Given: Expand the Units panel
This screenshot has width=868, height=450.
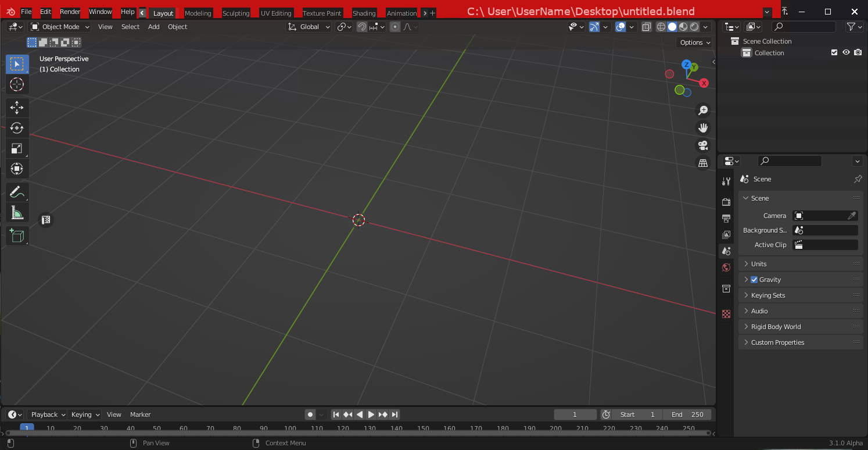Looking at the screenshot, I should tap(801, 264).
